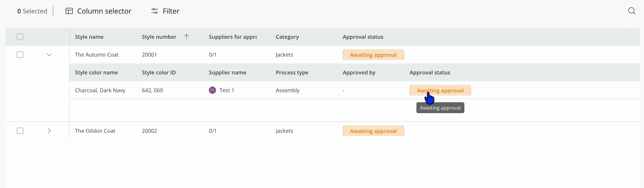The height and width of the screenshot is (188, 644).
Task: Sort by Category column header
Action: [x=287, y=37]
